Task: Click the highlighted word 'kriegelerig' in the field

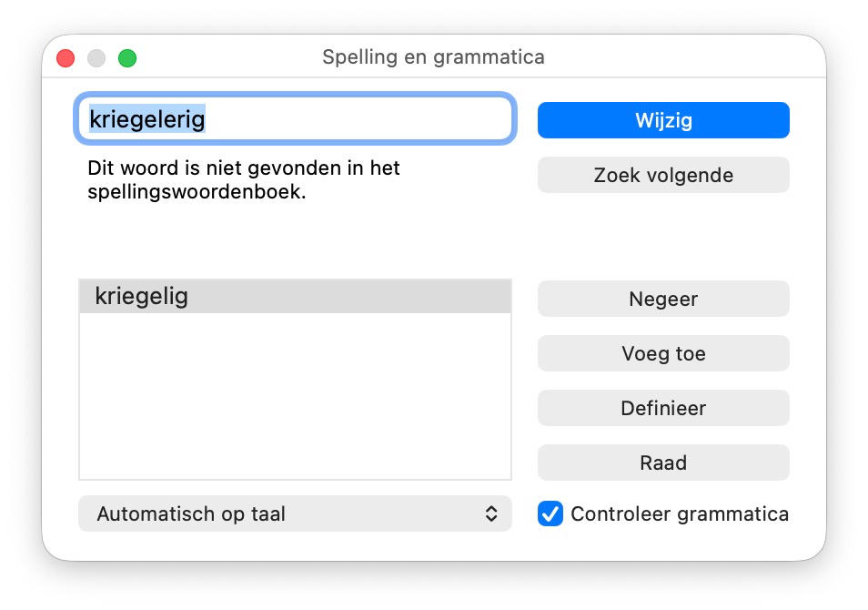Action: pos(146,118)
